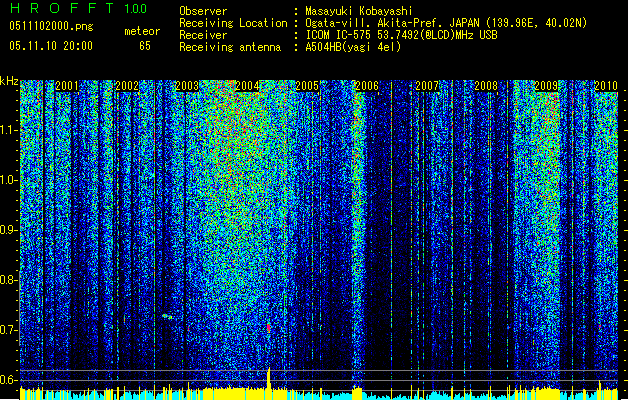The width and height of the screenshot is (629, 400).
Task: Click the 2010 time marker
Action: coord(606,85)
